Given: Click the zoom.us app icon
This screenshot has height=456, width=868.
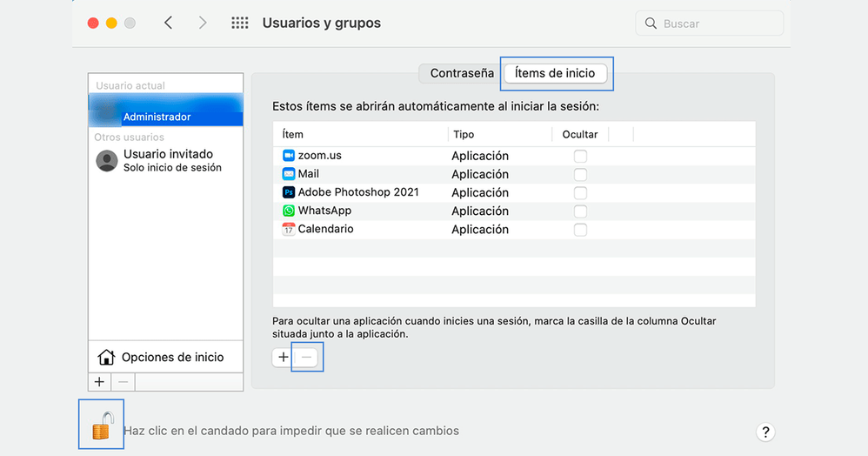Looking at the screenshot, I should (x=289, y=156).
